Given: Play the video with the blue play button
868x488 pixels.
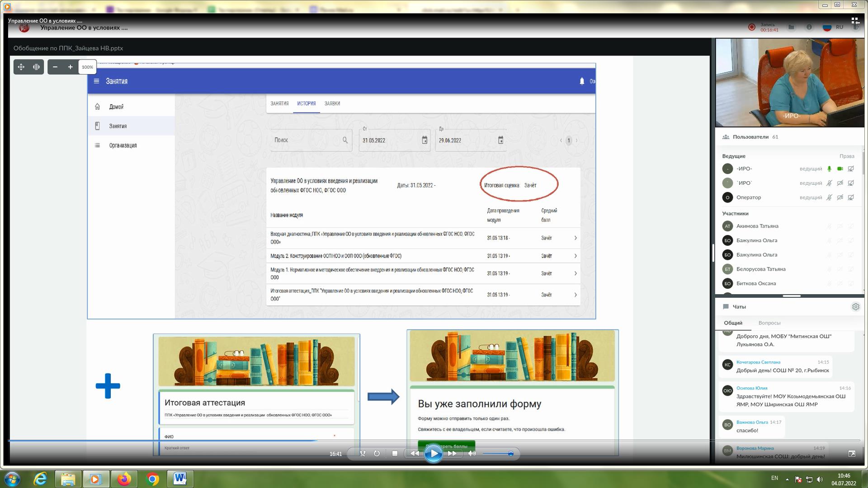Looking at the screenshot, I should pyautogui.click(x=433, y=453).
